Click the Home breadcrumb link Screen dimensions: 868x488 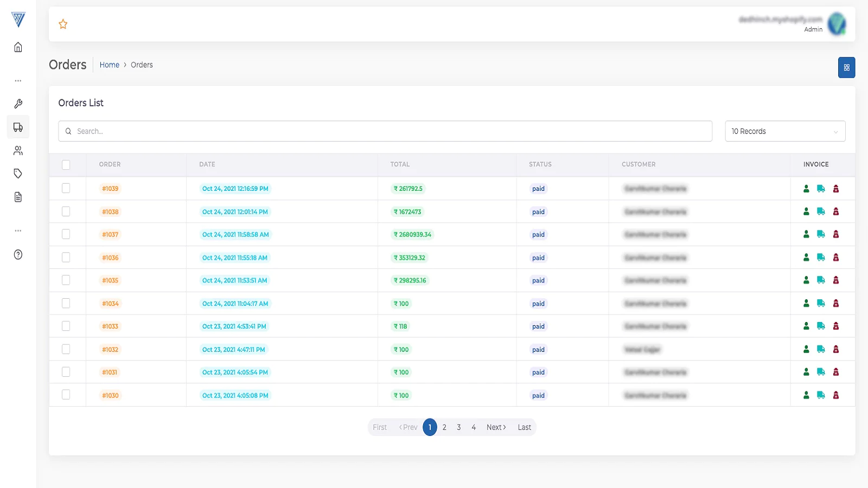tap(109, 65)
